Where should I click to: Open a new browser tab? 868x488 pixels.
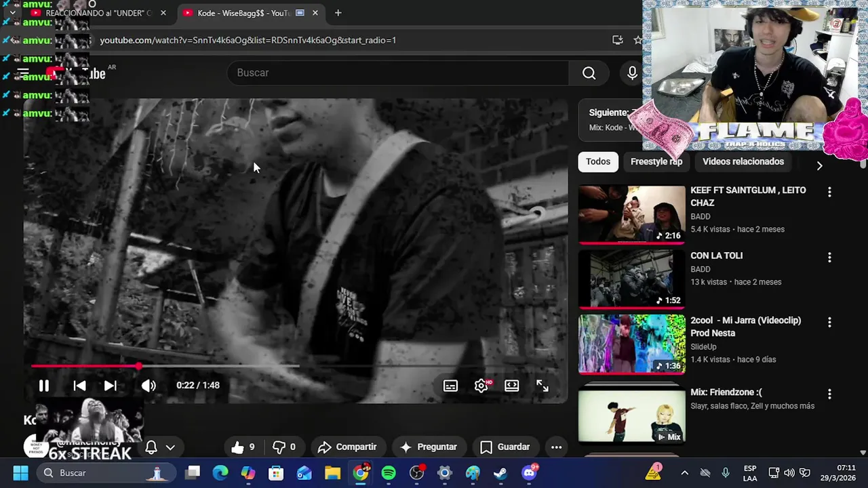[x=338, y=13]
